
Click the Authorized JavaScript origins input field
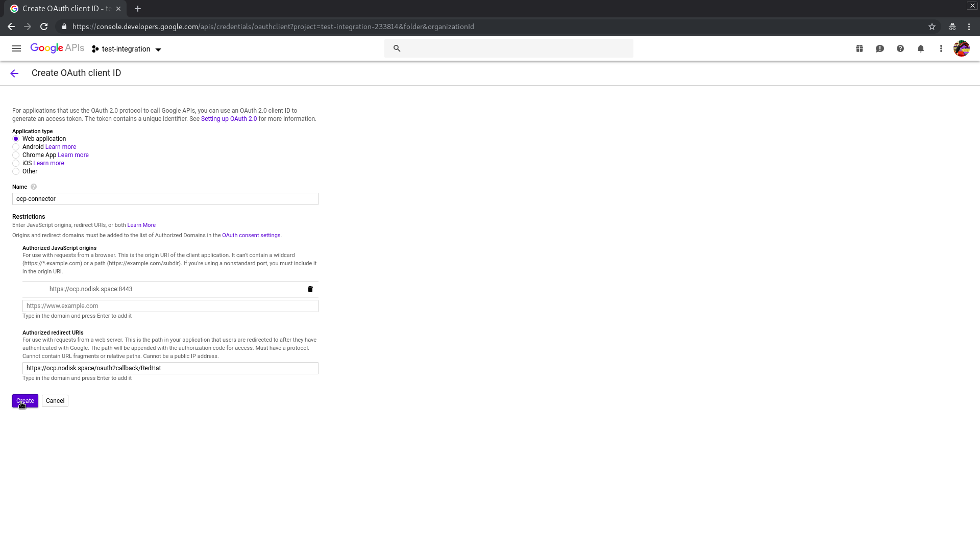click(170, 306)
